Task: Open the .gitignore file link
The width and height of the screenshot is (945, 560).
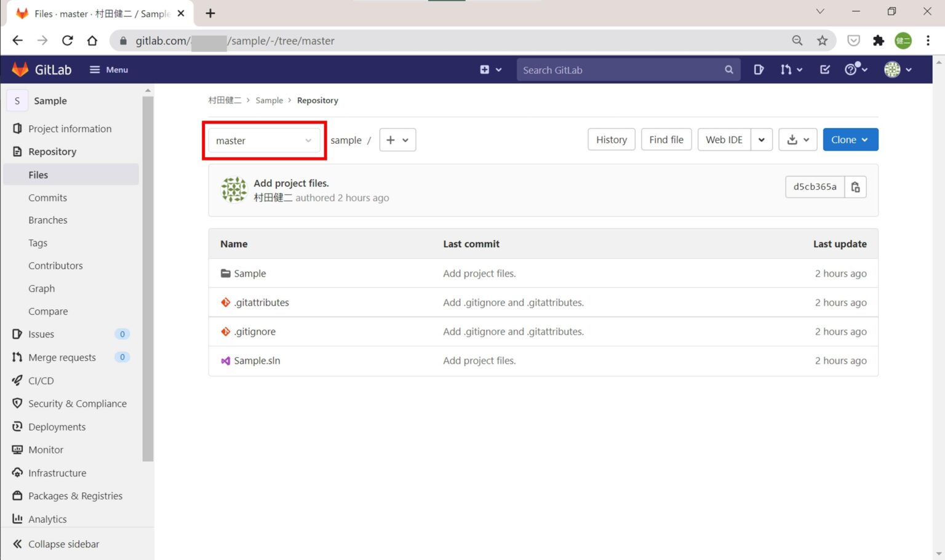Action: point(255,331)
